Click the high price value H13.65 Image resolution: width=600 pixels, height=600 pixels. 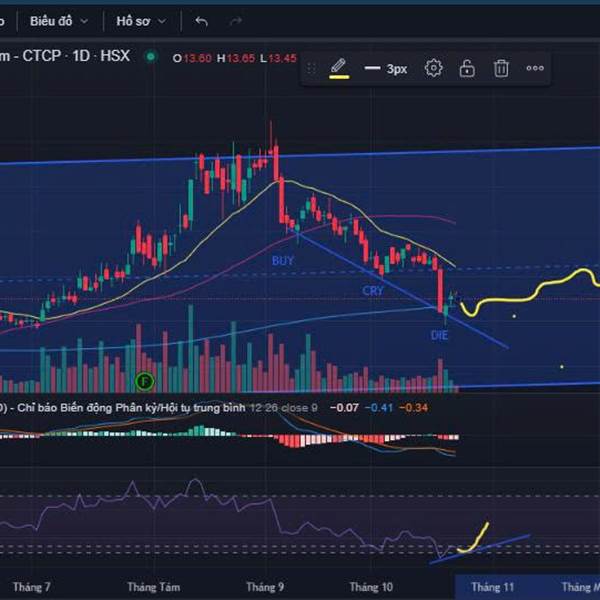(236, 59)
